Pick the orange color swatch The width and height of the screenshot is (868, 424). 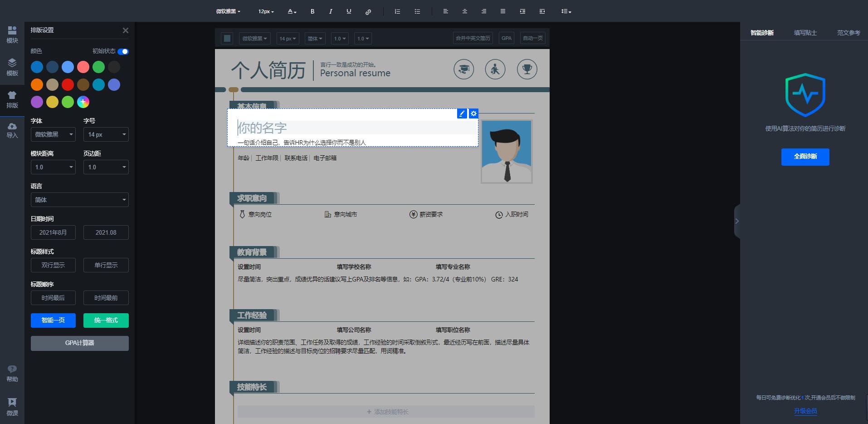coord(37,84)
